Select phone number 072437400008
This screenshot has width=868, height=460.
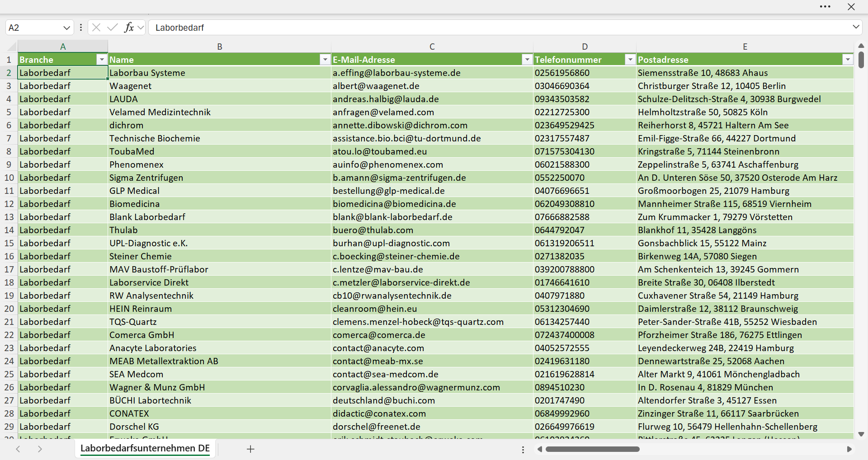point(585,335)
